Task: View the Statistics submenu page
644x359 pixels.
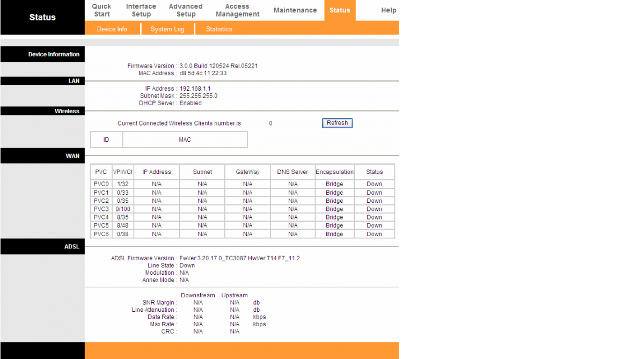Action: tap(219, 29)
